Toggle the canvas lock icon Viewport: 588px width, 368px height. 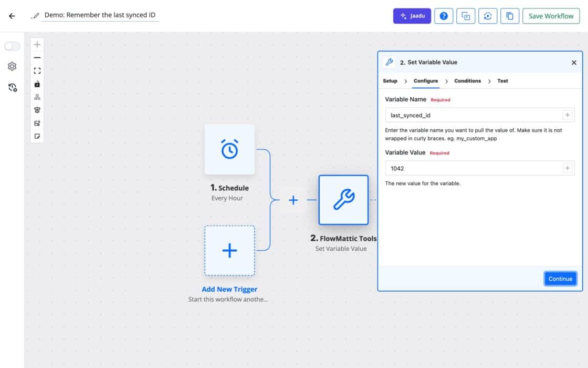(37, 84)
